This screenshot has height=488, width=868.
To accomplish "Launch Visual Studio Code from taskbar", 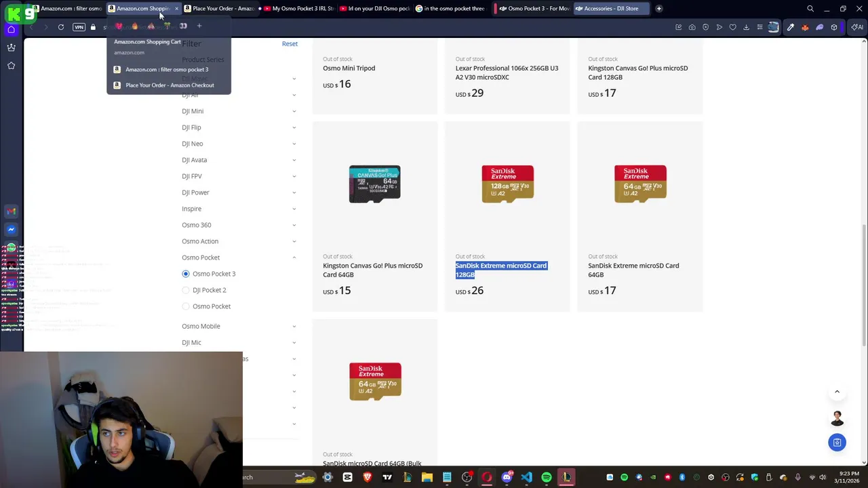I will coord(526,477).
